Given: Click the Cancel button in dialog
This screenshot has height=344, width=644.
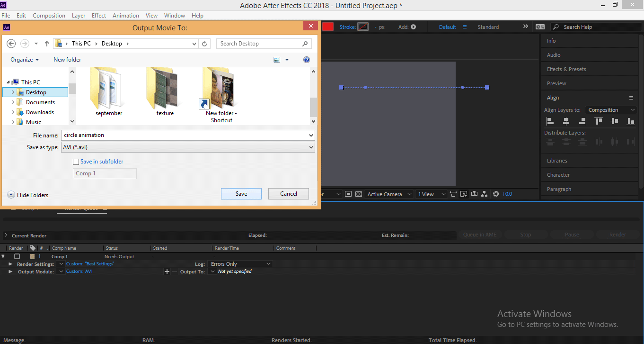Looking at the screenshot, I should click(288, 194).
